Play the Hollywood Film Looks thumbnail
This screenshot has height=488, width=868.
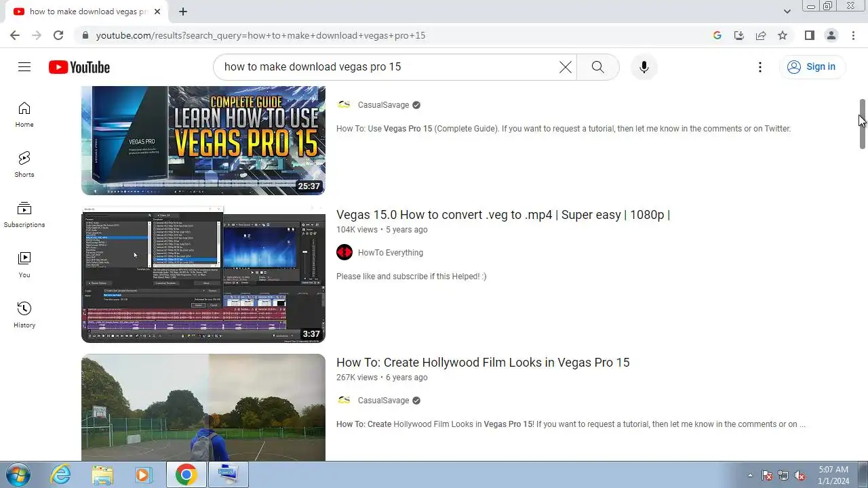click(203, 407)
